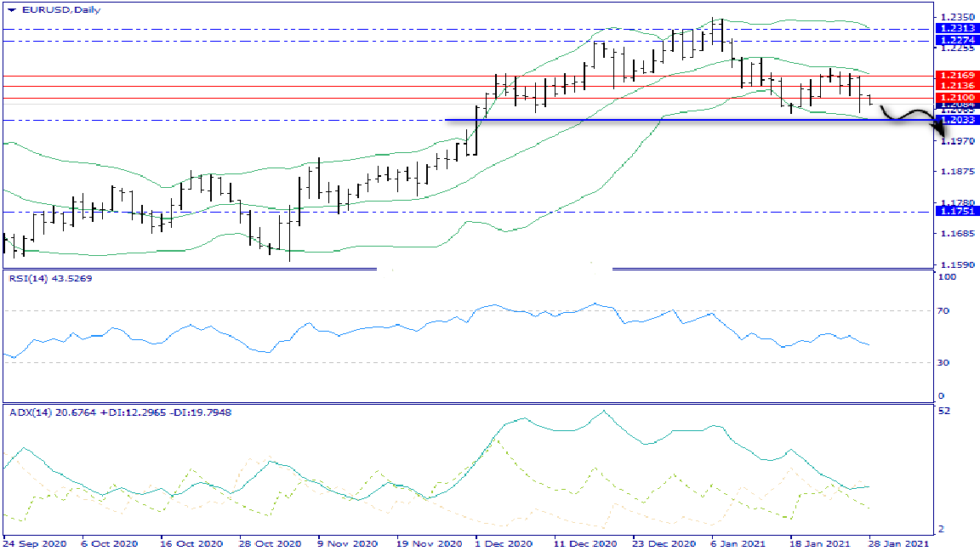Select the 1.2274 blue price label
980x551 pixels.
click(x=955, y=40)
